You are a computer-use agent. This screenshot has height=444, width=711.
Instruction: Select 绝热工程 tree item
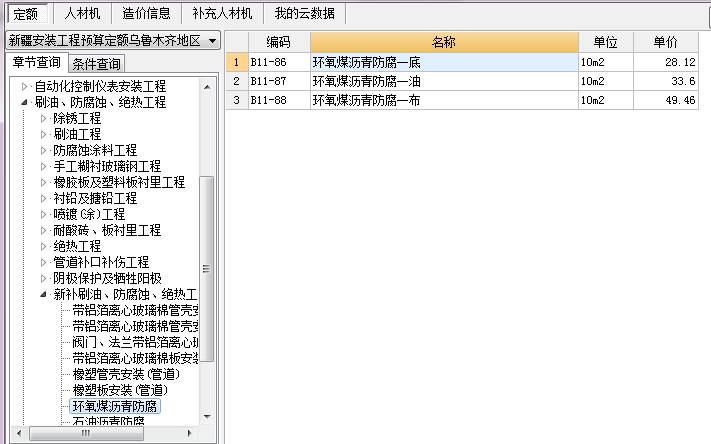pyautogui.click(x=77, y=246)
